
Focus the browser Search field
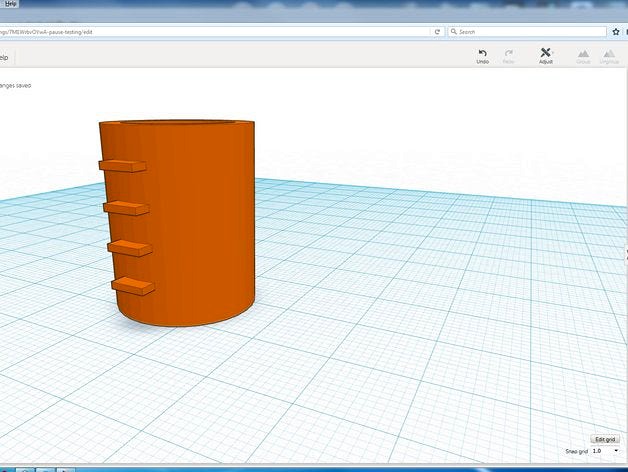point(527,32)
